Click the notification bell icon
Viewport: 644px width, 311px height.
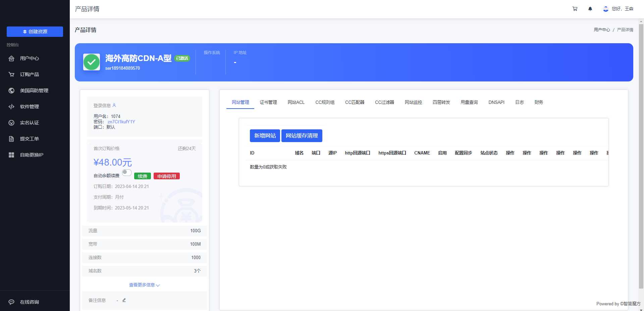pos(590,9)
